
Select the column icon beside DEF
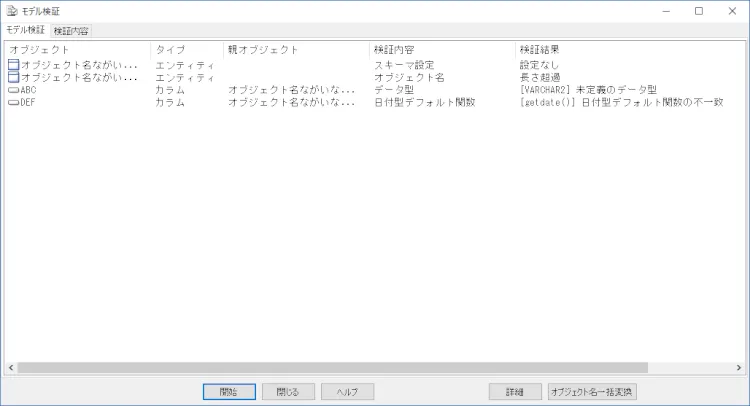[x=14, y=102]
